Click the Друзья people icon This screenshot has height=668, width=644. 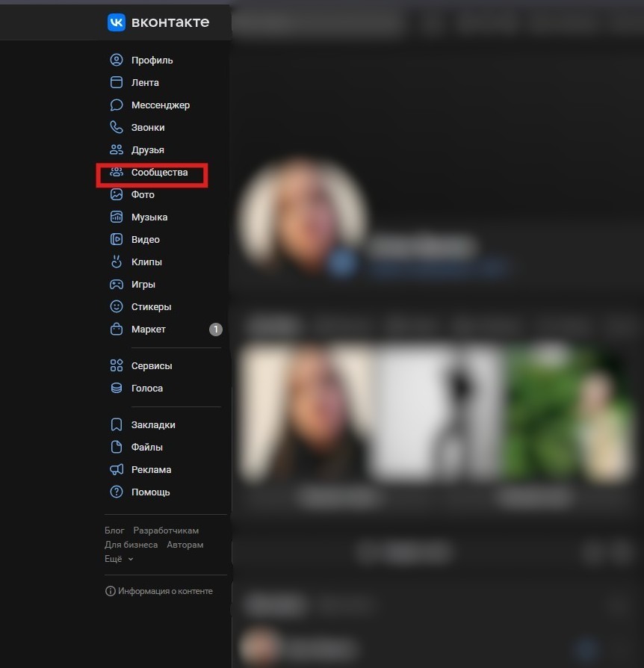tap(117, 149)
